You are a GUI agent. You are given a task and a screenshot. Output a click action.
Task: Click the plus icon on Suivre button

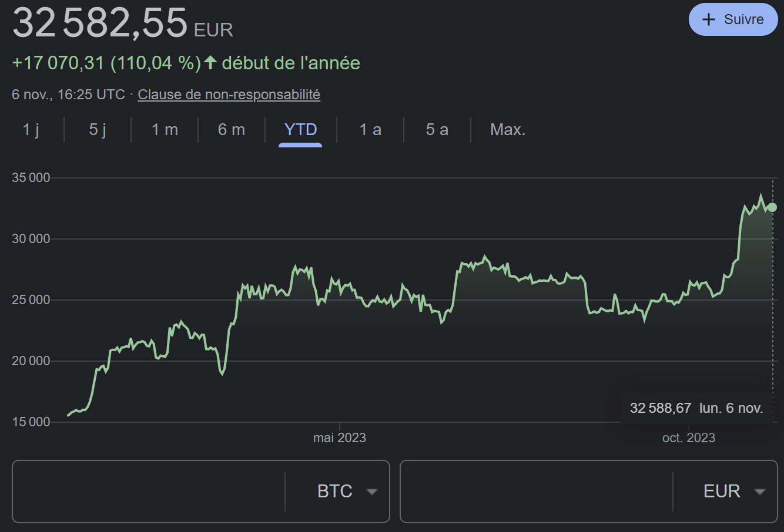point(709,19)
